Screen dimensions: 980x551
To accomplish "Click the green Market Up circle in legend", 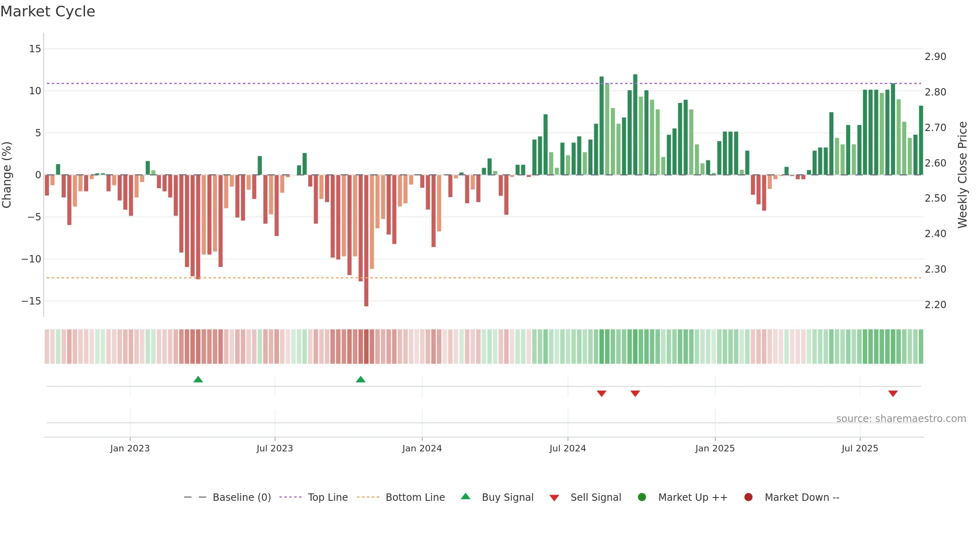I will [x=642, y=497].
